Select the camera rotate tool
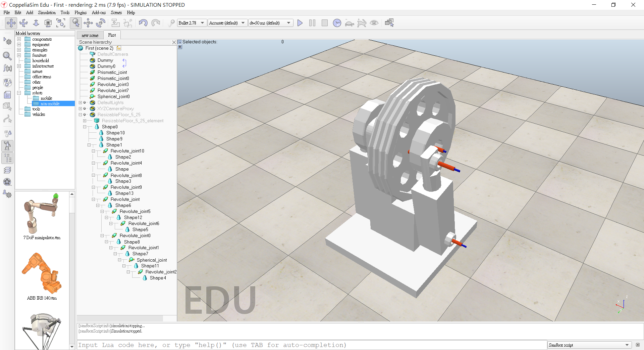The width and height of the screenshot is (644, 350). pos(23,23)
